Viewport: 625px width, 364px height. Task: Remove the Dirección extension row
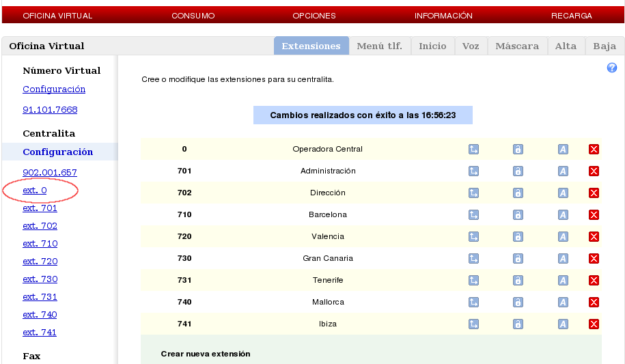tap(594, 193)
